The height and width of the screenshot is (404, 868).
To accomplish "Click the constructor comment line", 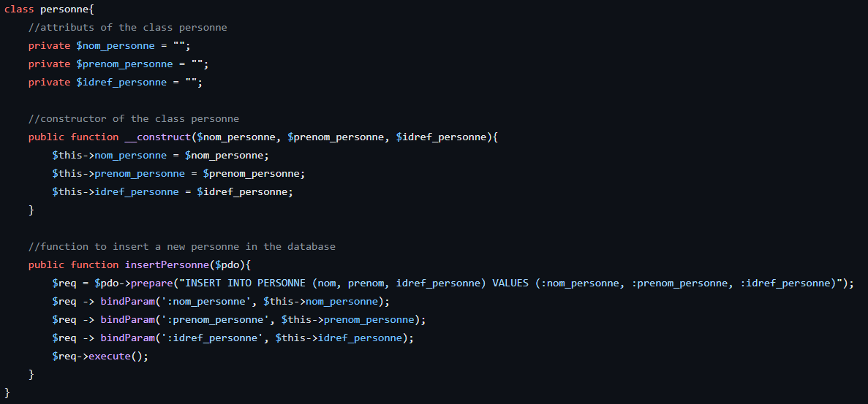I will tap(134, 119).
